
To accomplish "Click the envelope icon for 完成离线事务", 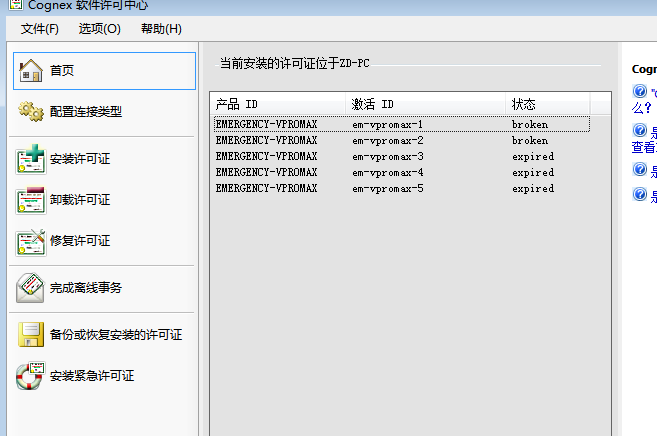I will coord(30,287).
